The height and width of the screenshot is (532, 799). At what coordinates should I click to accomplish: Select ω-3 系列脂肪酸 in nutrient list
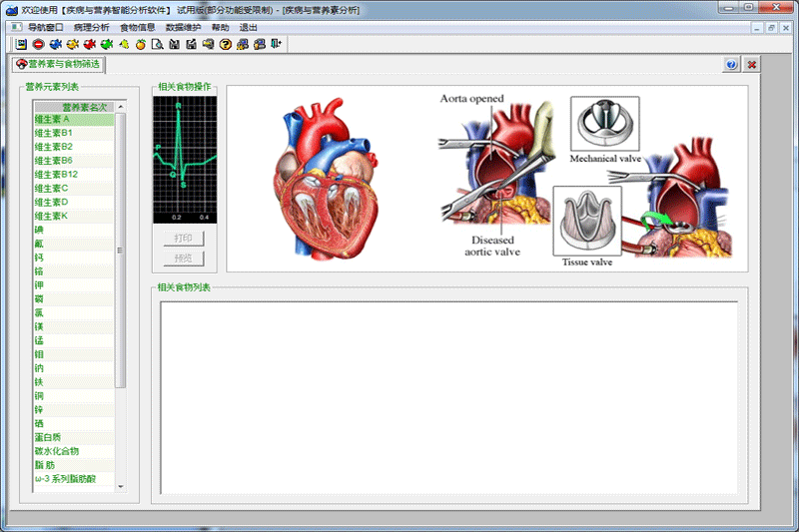tap(74, 478)
